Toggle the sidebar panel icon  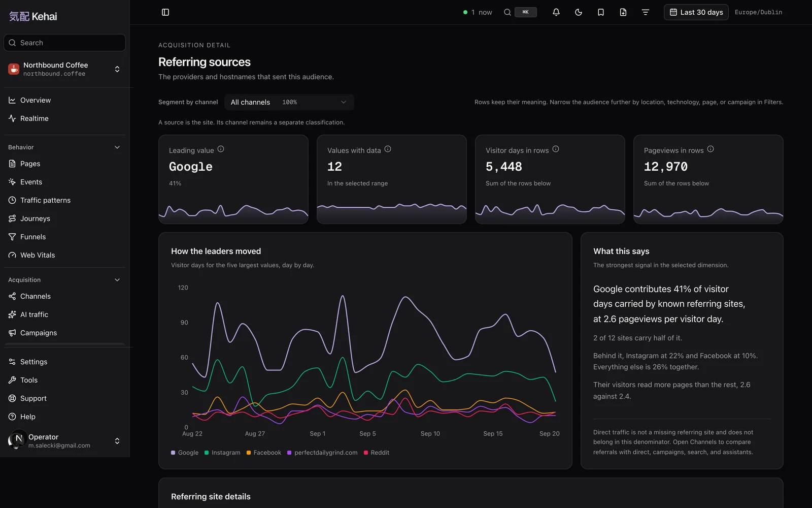pos(165,12)
